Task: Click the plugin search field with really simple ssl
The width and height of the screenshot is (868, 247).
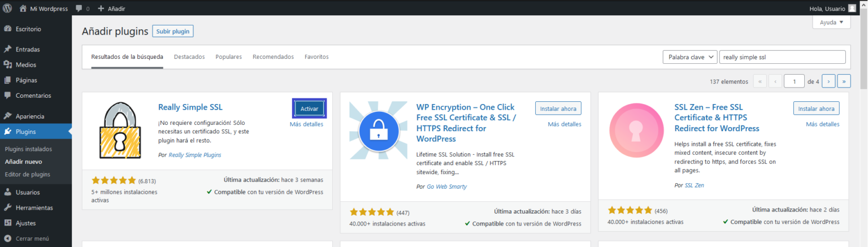Action: [783, 57]
